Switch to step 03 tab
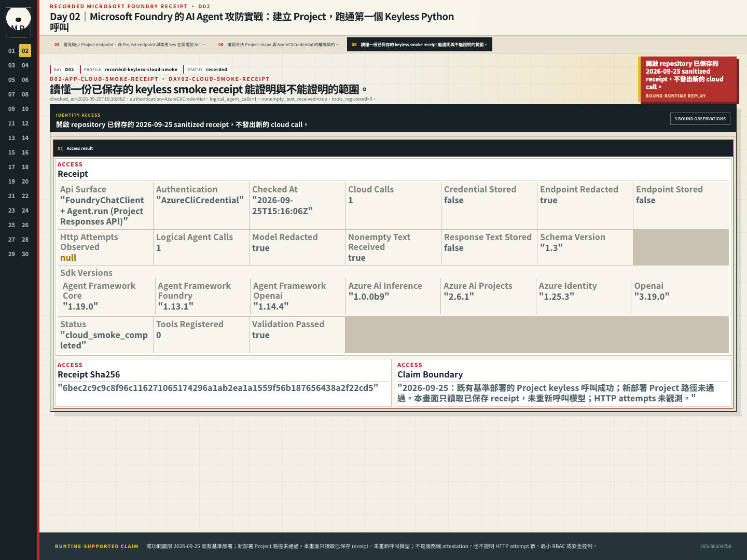This screenshot has width=747, height=560. (x=130, y=45)
